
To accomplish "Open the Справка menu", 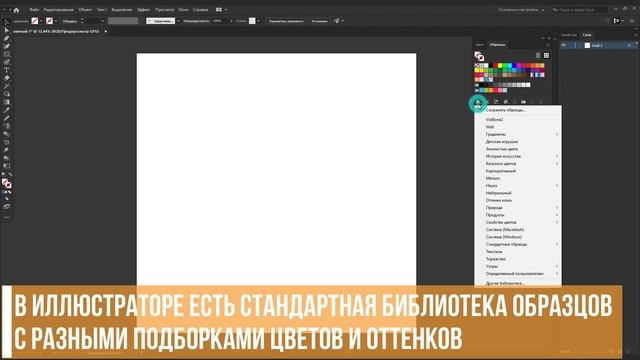I will 200,10.
